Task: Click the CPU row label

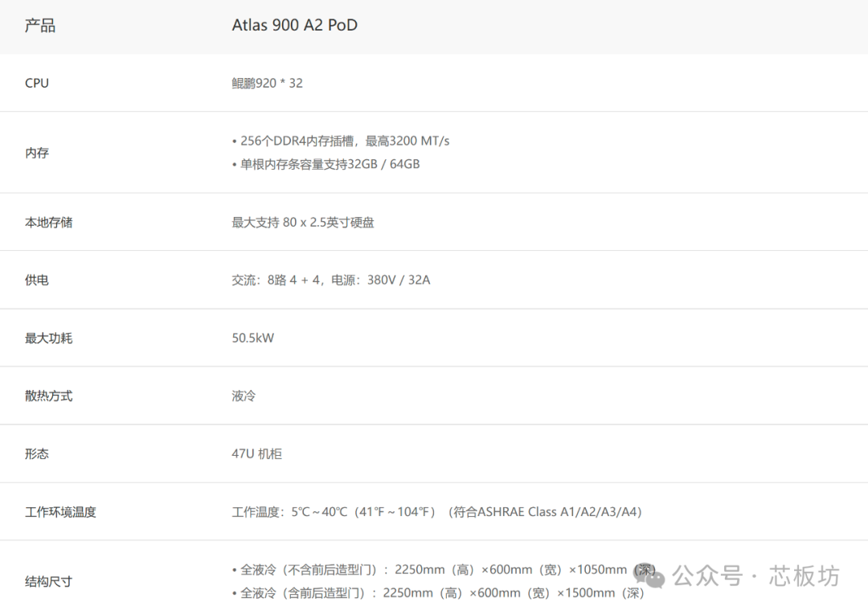Action: pyautogui.click(x=37, y=83)
